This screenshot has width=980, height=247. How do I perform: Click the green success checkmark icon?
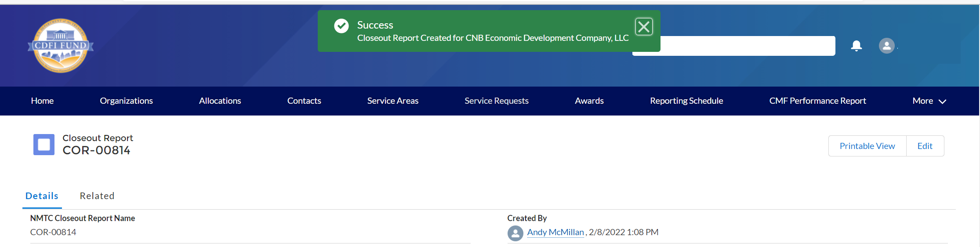[341, 26]
